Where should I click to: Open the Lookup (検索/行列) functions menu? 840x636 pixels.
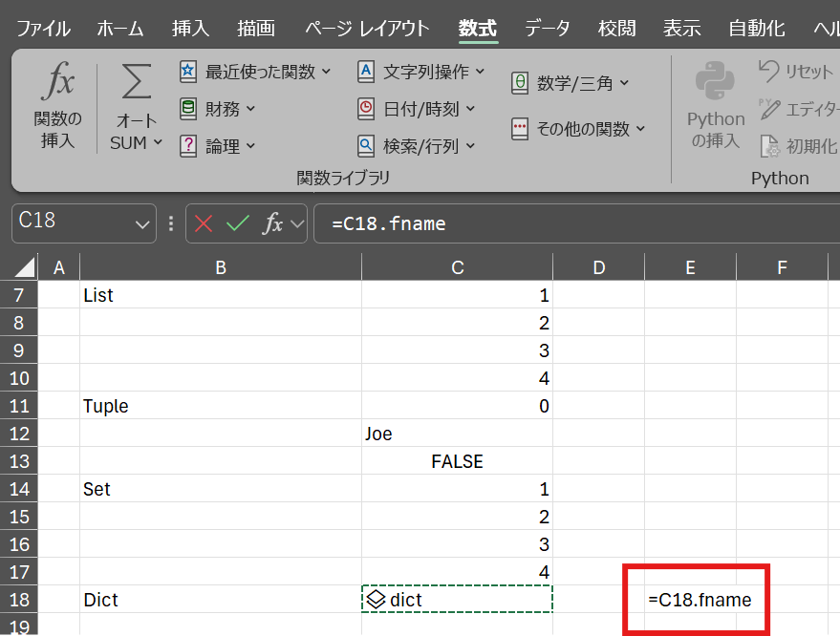pos(417,146)
